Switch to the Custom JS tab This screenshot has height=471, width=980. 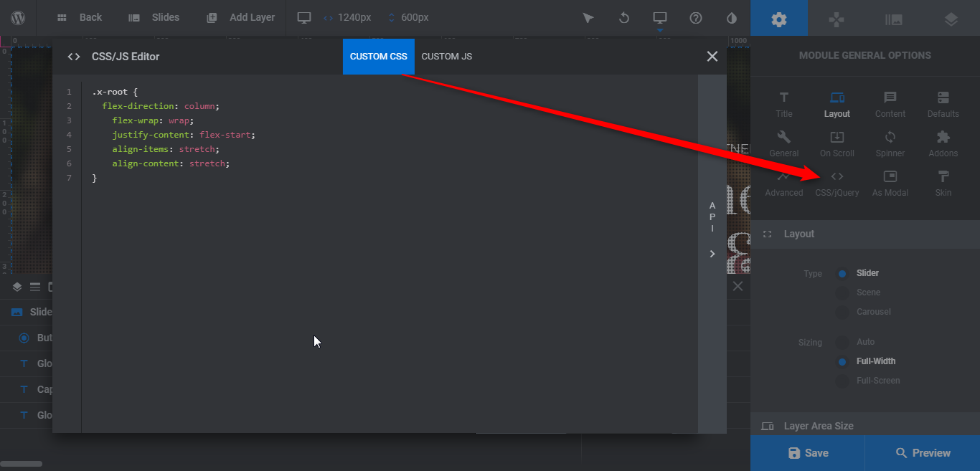point(446,57)
